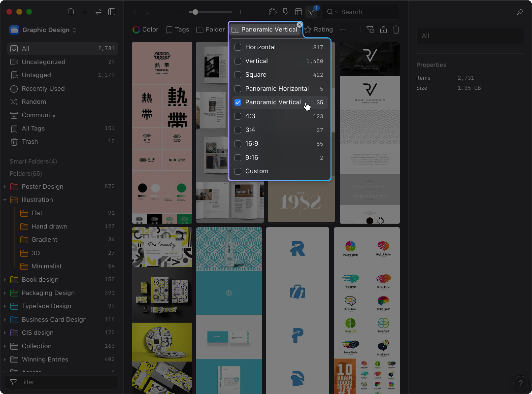Click the trash/delete icon in toolbar
The width and height of the screenshot is (532, 394).
click(396, 30)
